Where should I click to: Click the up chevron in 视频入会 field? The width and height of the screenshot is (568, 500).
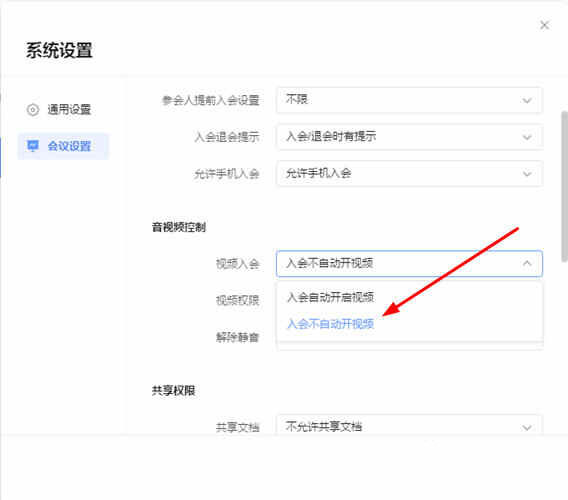tap(527, 263)
